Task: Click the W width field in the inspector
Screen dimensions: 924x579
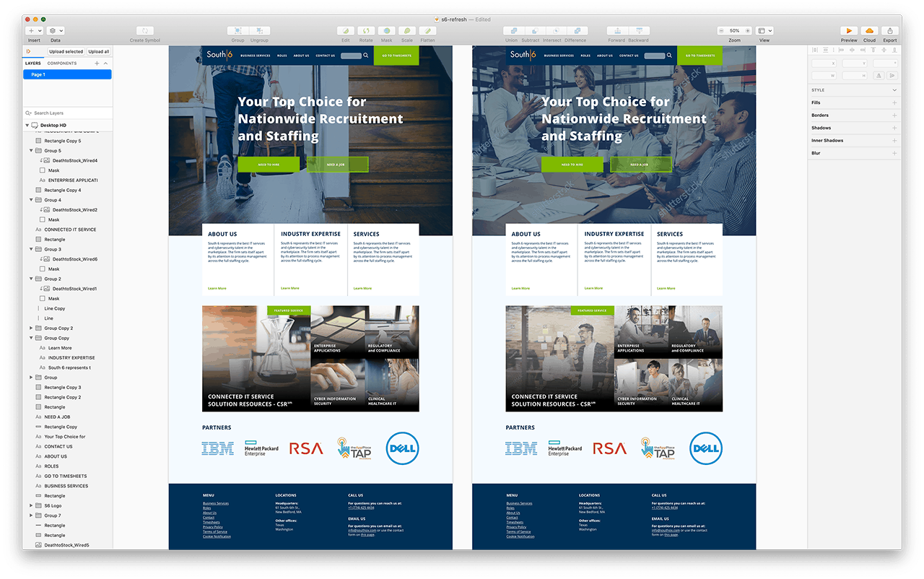Action: (825, 75)
